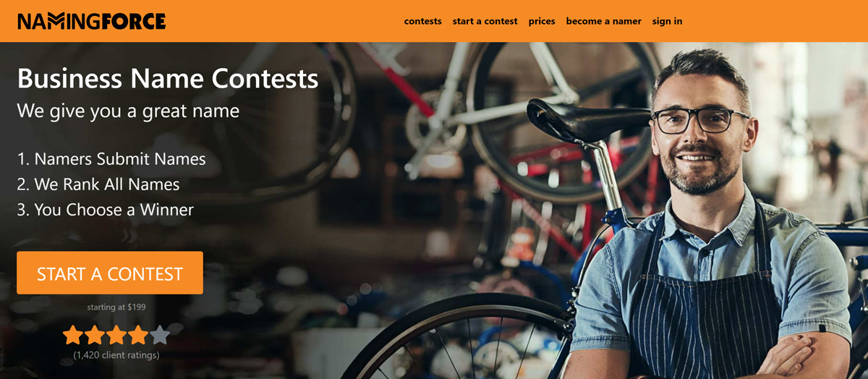Click the Business Name Contests heading
The image size is (868, 379).
tap(168, 78)
